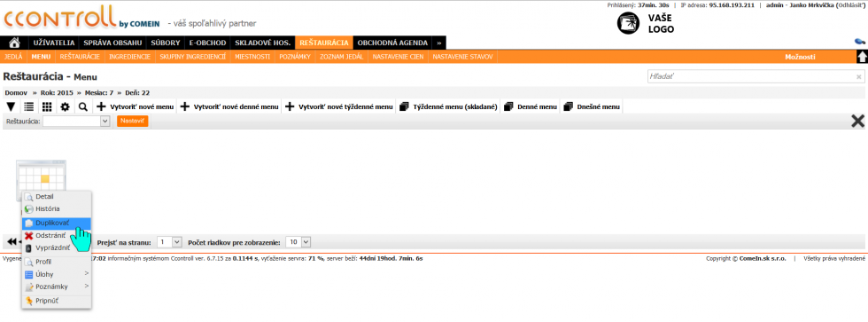Image resolution: width=868 pixels, height=322 pixels.
Task: Click the Odhlásiť logout link
Action: (850, 5)
